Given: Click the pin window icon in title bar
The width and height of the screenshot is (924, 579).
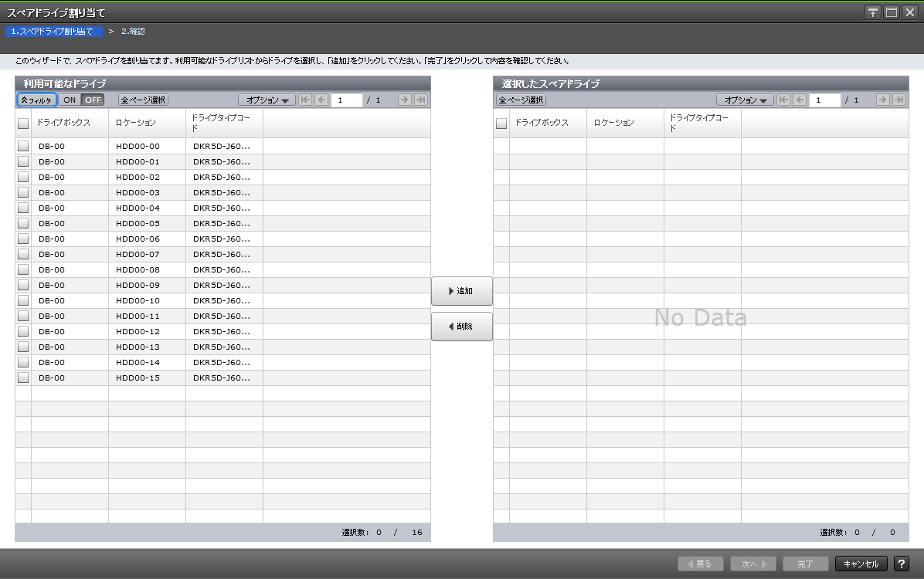Looking at the screenshot, I should tap(873, 12).
